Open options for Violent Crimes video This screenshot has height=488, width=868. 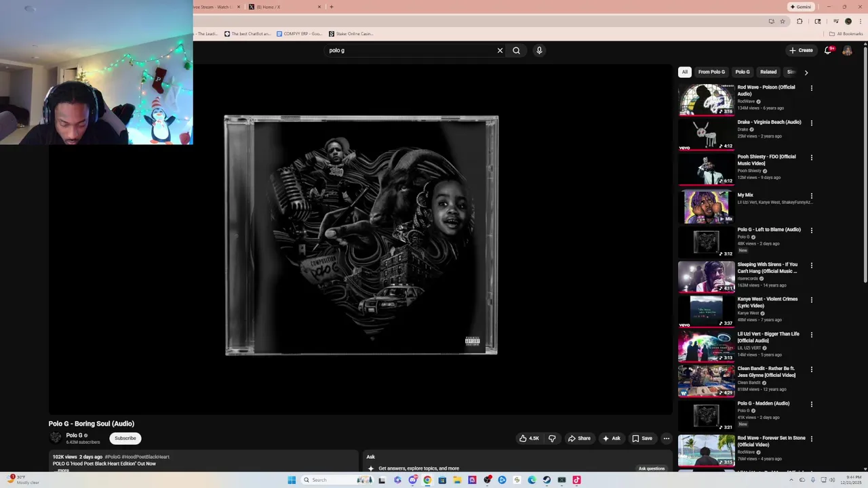tap(811, 300)
